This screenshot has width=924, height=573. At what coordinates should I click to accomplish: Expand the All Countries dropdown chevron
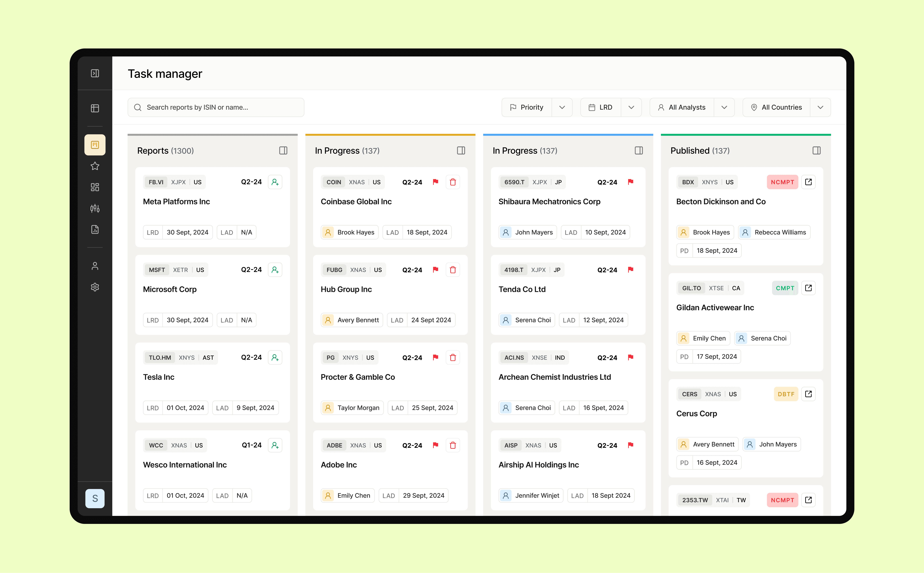click(821, 108)
